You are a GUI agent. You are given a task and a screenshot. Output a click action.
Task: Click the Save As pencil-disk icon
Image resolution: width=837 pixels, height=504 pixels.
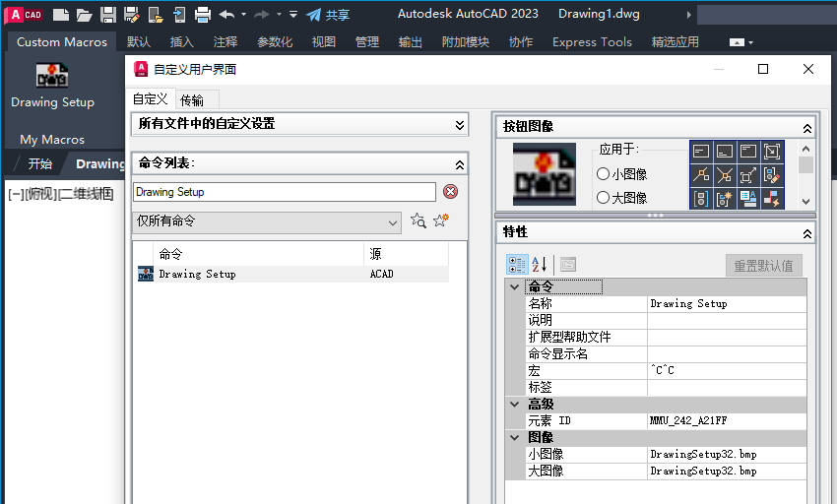coord(131,15)
